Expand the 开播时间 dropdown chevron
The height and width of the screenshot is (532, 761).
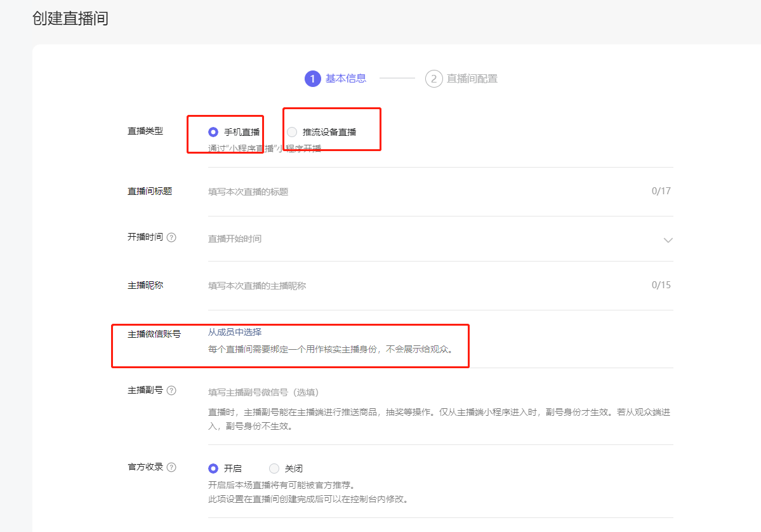point(668,240)
